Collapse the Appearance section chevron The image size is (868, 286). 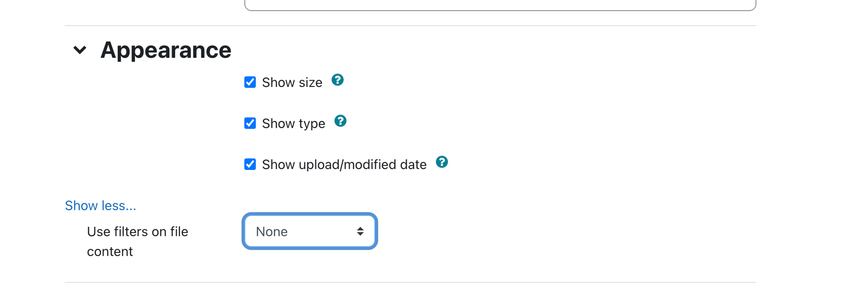(80, 50)
